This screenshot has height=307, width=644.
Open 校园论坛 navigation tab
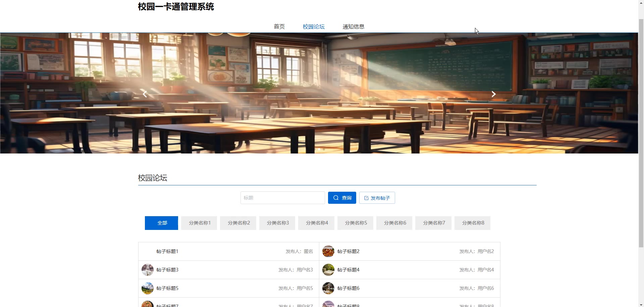[x=314, y=26]
